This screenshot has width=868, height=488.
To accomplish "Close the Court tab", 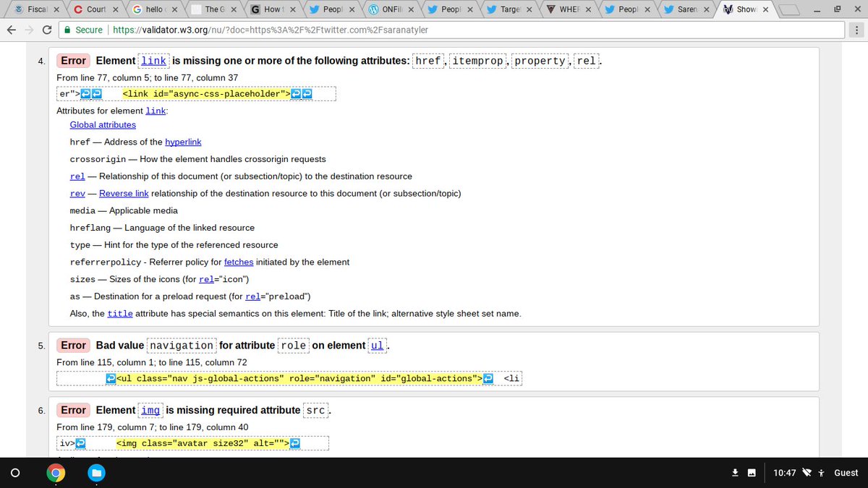I will click(x=115, y=9).
